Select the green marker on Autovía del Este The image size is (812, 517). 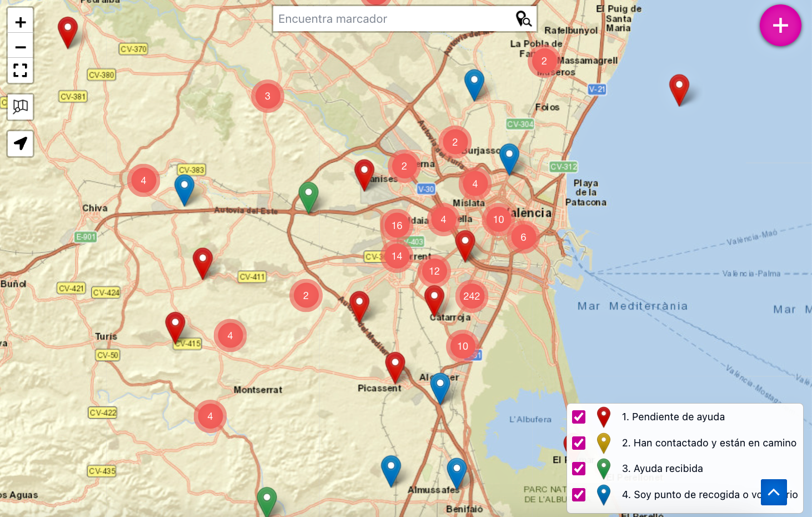[308, 197]
